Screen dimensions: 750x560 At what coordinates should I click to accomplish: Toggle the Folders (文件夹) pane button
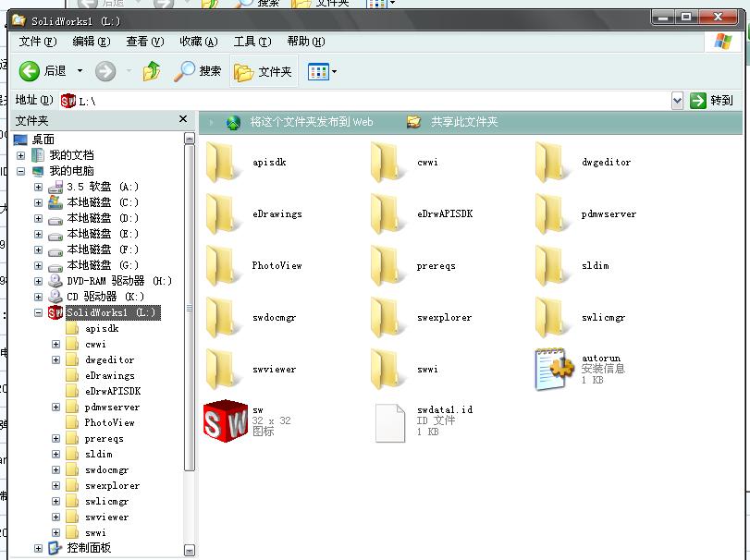tap(264, 72)
